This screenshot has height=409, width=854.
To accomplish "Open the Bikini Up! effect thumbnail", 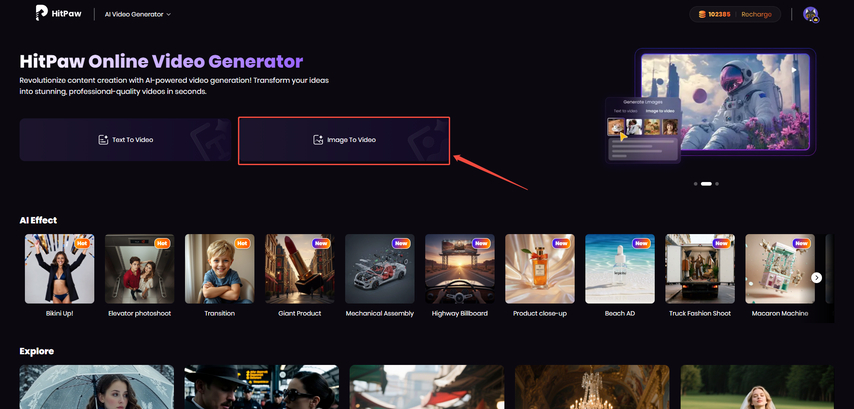I will [59, 269].
